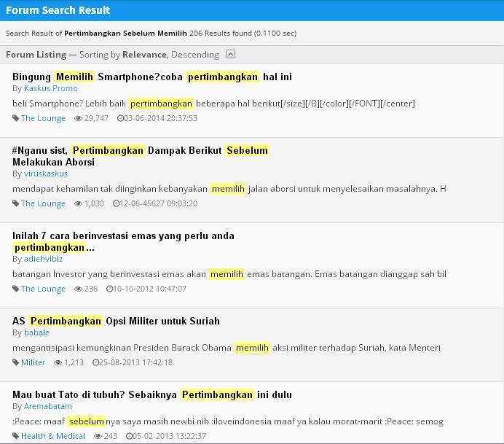Open Aremabatam author profile
504x444 pixels.
tap(48, 406)
